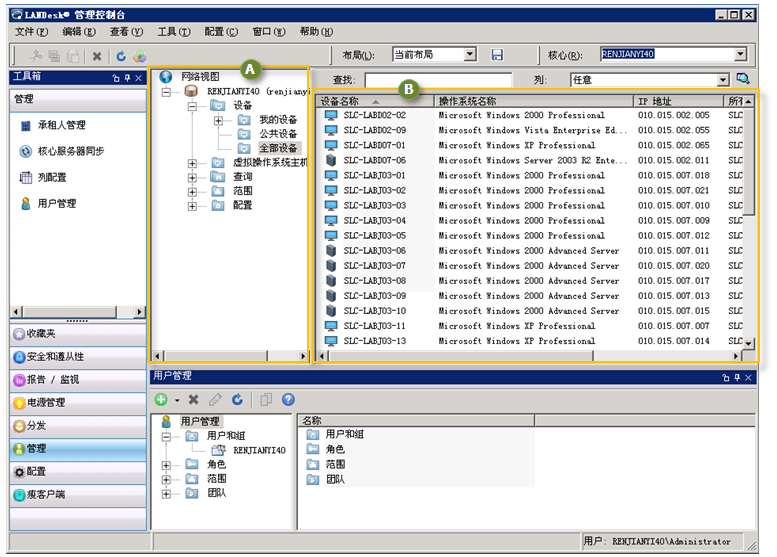Open the 配置(C) menu

219,32
